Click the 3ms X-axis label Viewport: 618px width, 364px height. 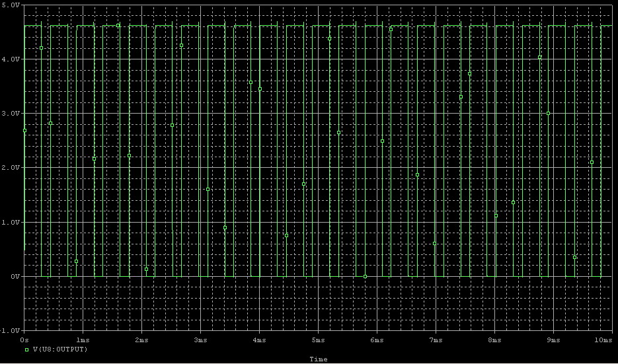pos(200,340)
